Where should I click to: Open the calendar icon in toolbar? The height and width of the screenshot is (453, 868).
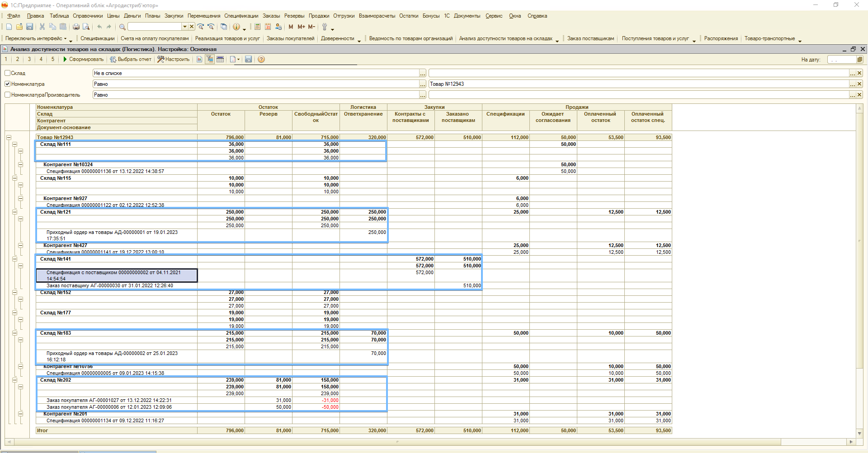tap(268, 27)
